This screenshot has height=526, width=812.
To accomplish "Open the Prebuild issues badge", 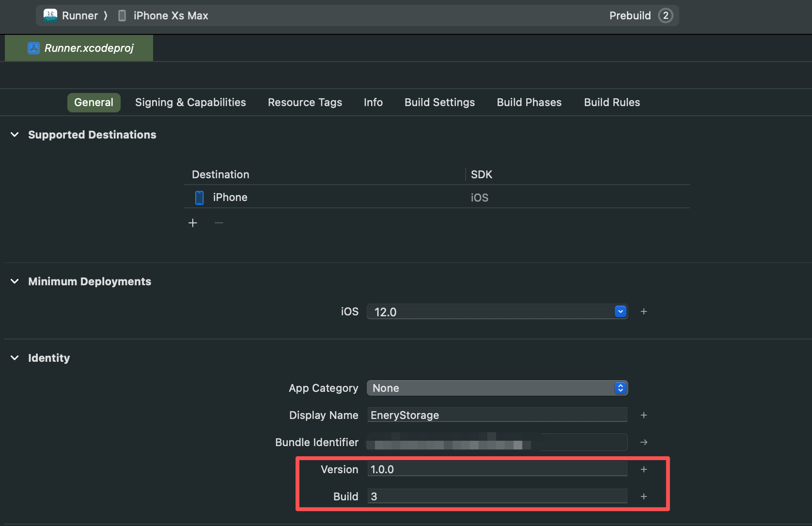I will (666, 15).
